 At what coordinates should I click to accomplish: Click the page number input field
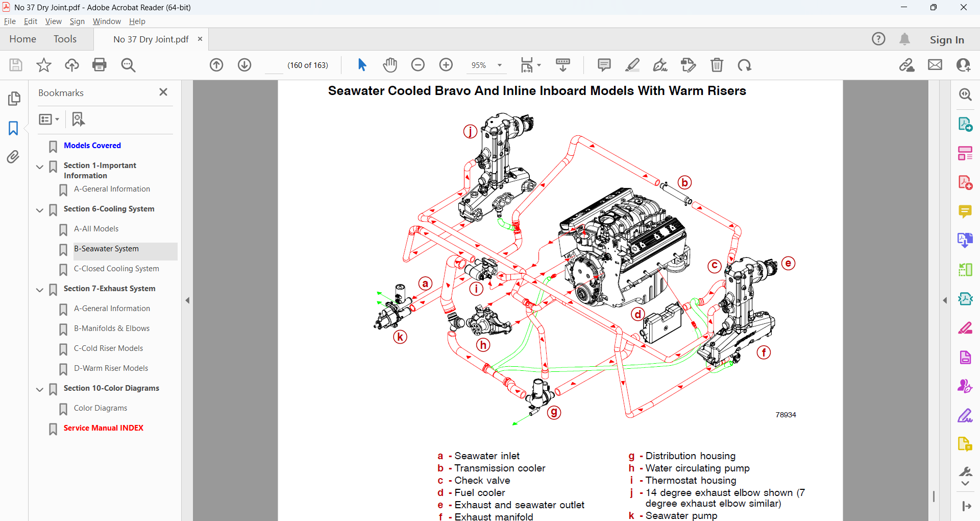coord(274,65)
